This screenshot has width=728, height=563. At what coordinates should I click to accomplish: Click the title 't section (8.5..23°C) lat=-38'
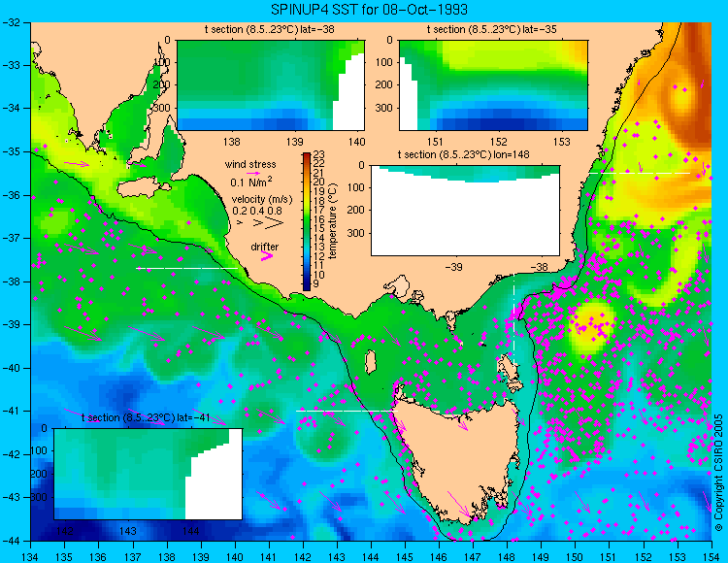[269, 30]
